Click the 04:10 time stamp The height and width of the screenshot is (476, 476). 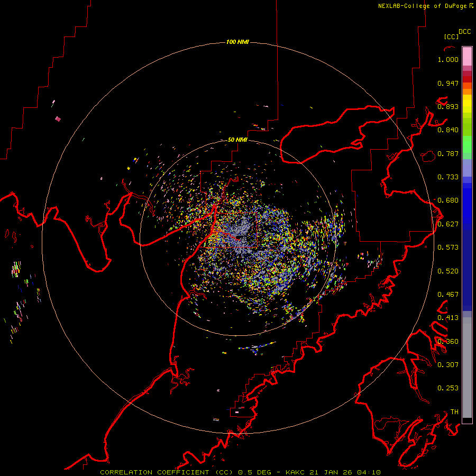click(369, 472)
